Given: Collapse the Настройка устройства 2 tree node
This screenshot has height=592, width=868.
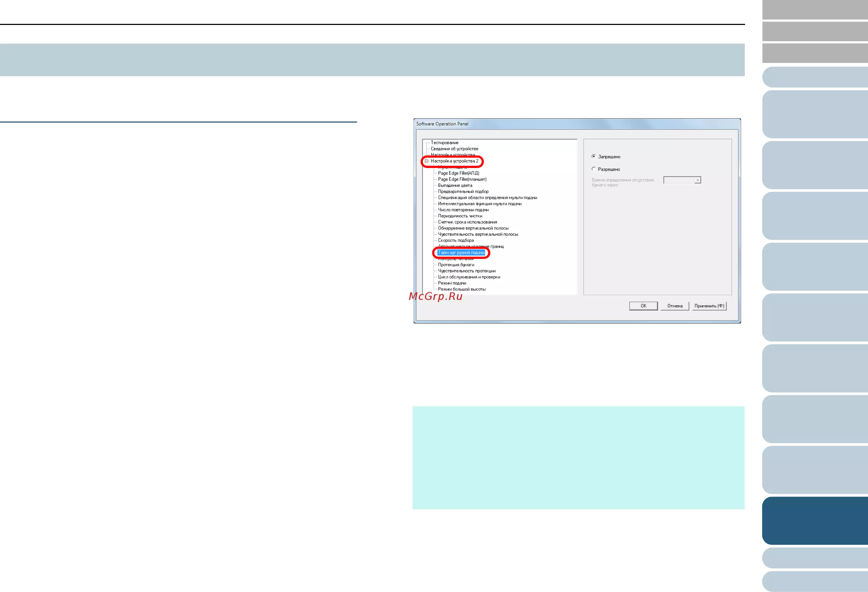Looking at the screenshot, I should click(x=426, y=161).
